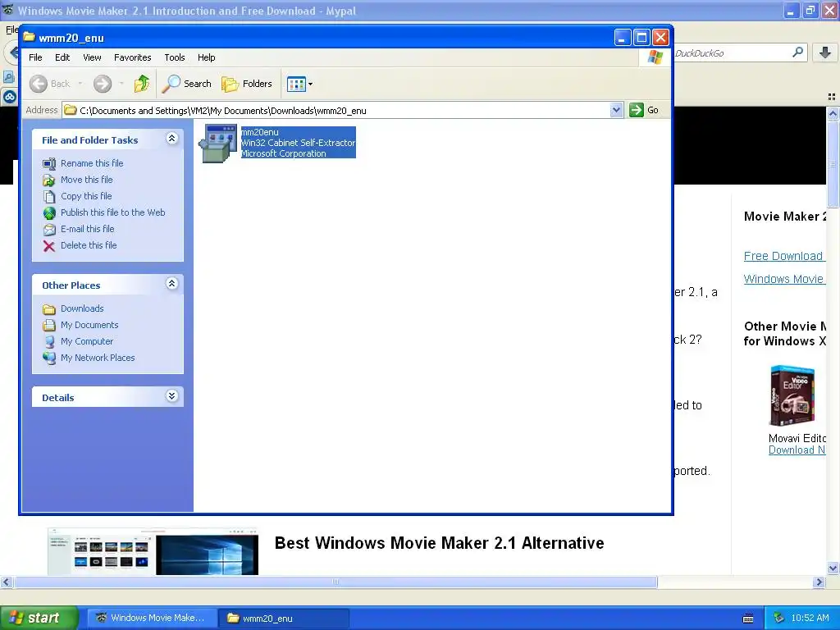
Task: Click the red X Delete icon
Action: click(48, 246)
